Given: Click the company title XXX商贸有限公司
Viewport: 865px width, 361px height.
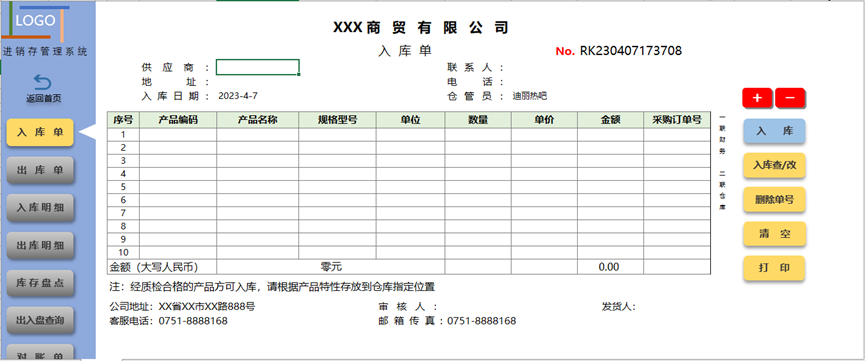Looking at the screenshot, I should tap(421, 28).
